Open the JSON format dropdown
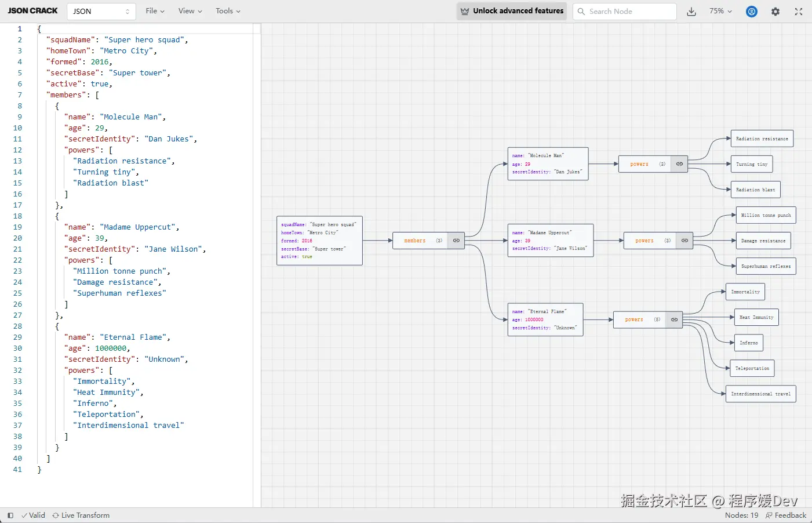This screenshot has width=812, height=523. coord(101,12)
